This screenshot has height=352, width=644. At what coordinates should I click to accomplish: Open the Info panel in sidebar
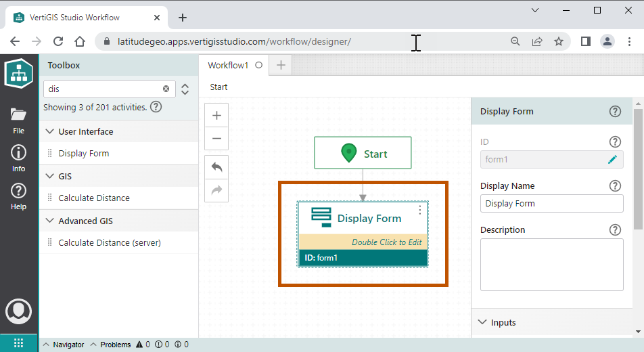[x=18, y=158]
